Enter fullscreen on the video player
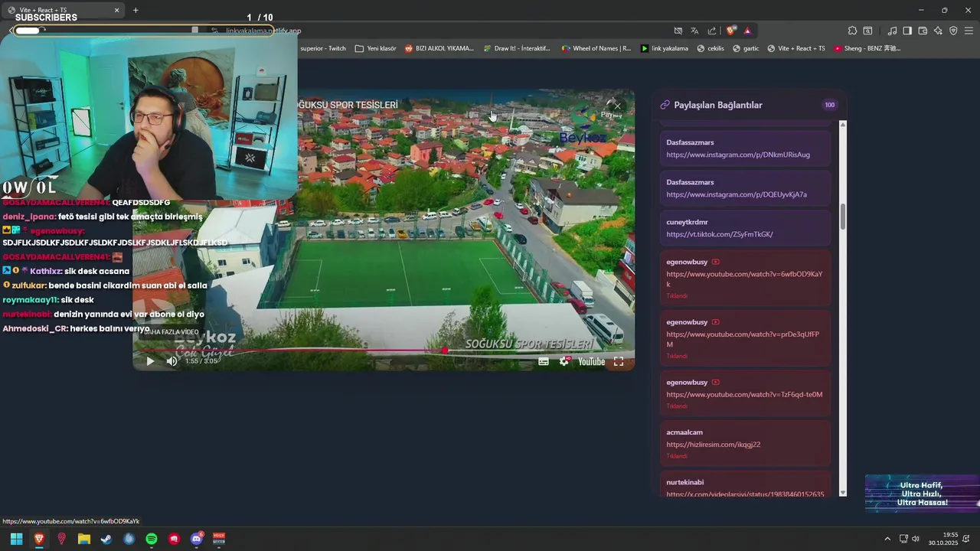Screen dimensions: 980x551 point(619,361)
